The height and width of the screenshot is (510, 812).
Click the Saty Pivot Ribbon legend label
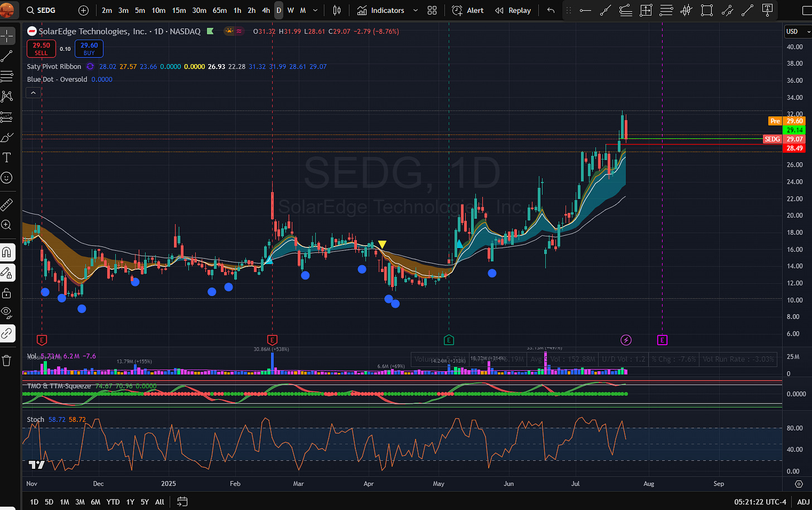(x=54, y=66)
